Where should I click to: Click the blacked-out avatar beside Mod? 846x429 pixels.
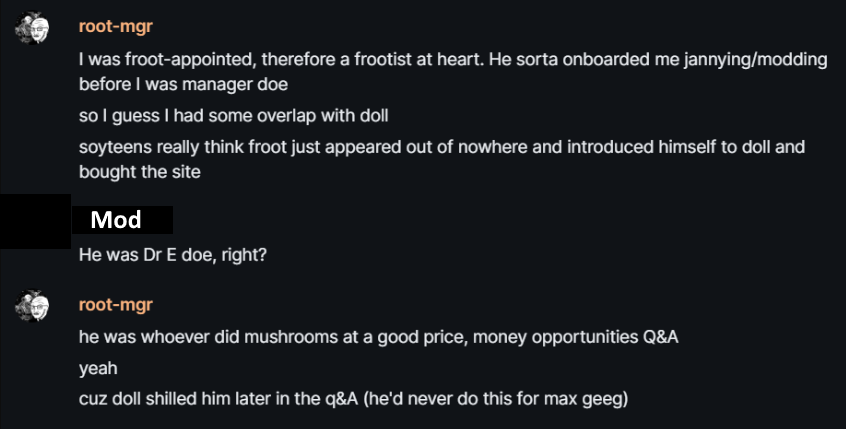point(34,222)
